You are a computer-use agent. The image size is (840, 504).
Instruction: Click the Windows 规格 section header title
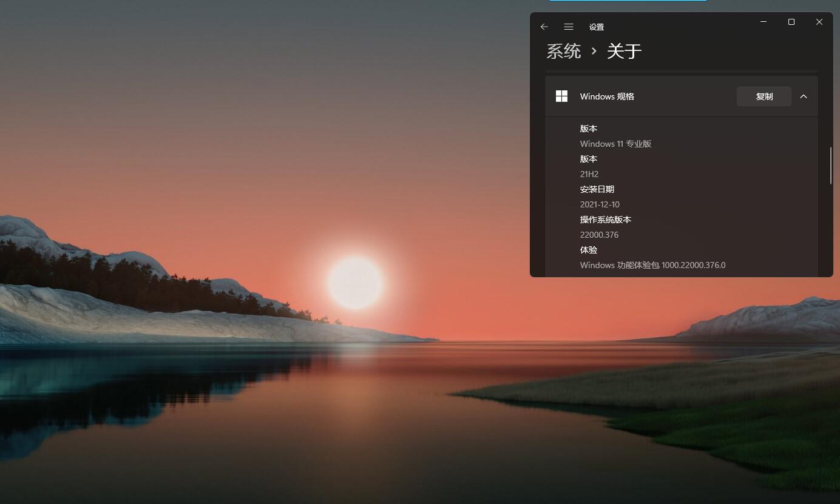[607, 96]
